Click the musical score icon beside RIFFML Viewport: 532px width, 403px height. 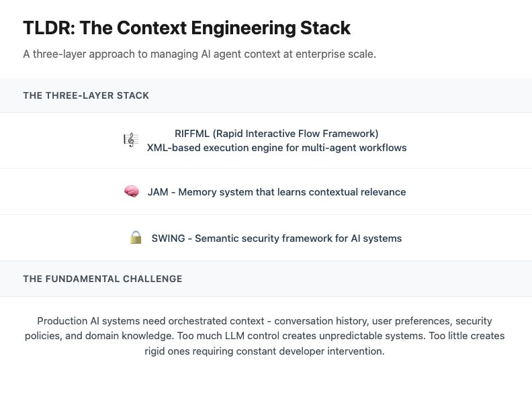[130, 140]
